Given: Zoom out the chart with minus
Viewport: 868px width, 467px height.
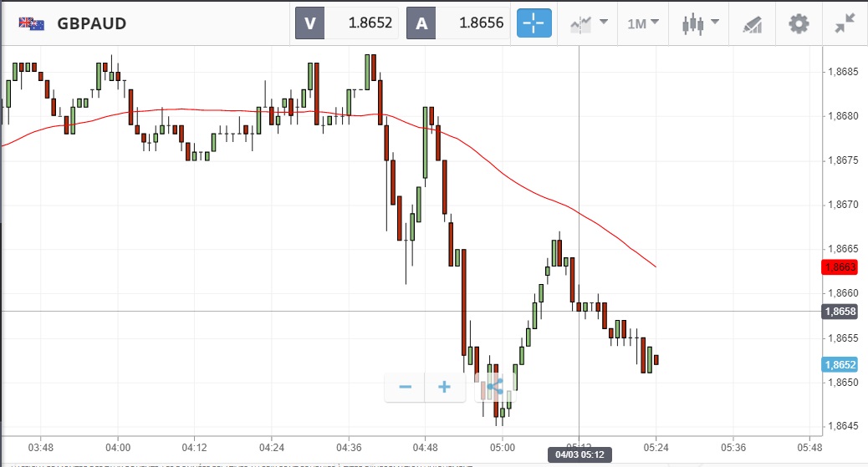Looking at the screenshot, I should pos(406,387).
